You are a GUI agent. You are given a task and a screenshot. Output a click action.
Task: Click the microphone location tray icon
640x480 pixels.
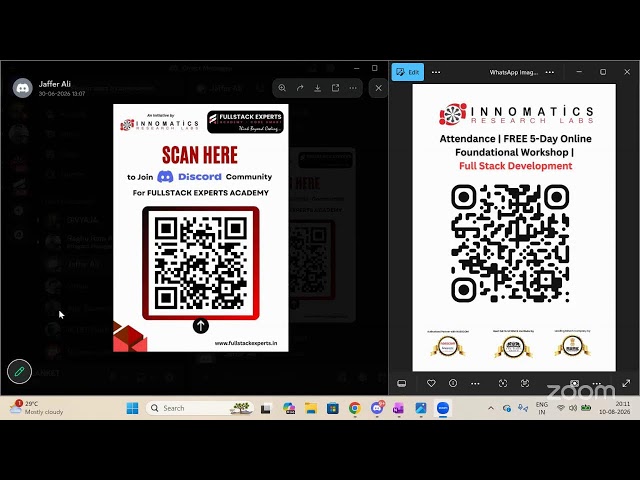coord(523,408)
